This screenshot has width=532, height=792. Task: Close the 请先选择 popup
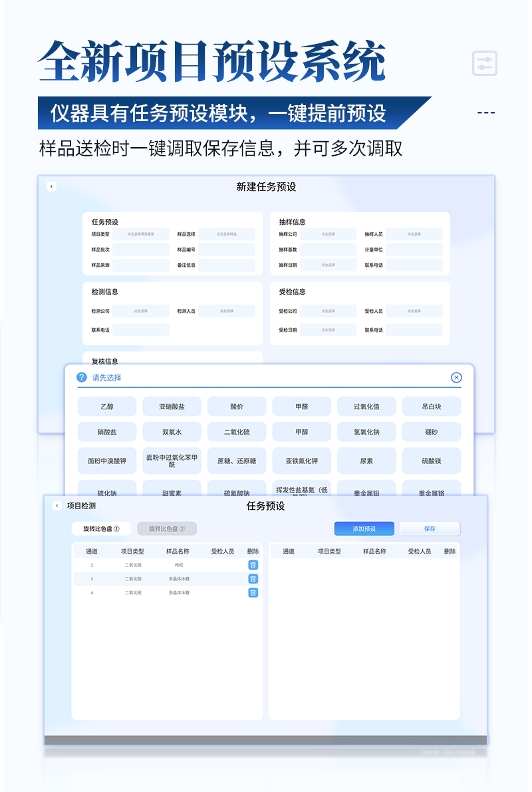456,377
